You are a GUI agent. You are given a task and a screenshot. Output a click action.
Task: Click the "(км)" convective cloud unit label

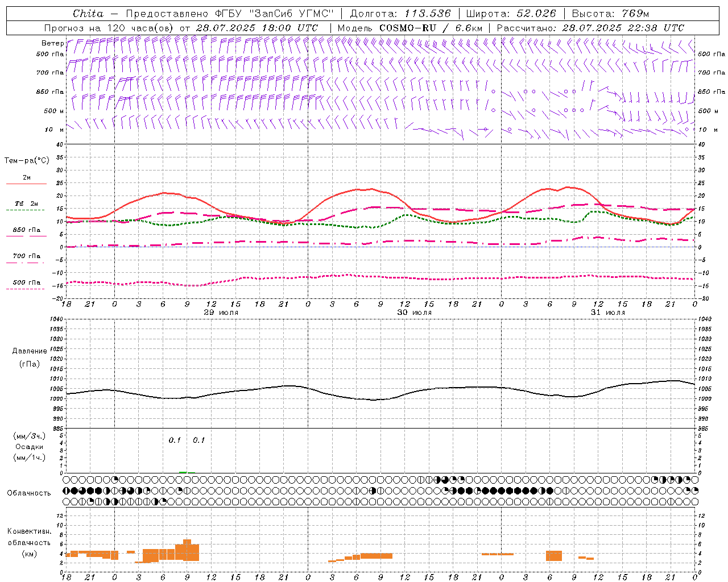pos(29,554)
